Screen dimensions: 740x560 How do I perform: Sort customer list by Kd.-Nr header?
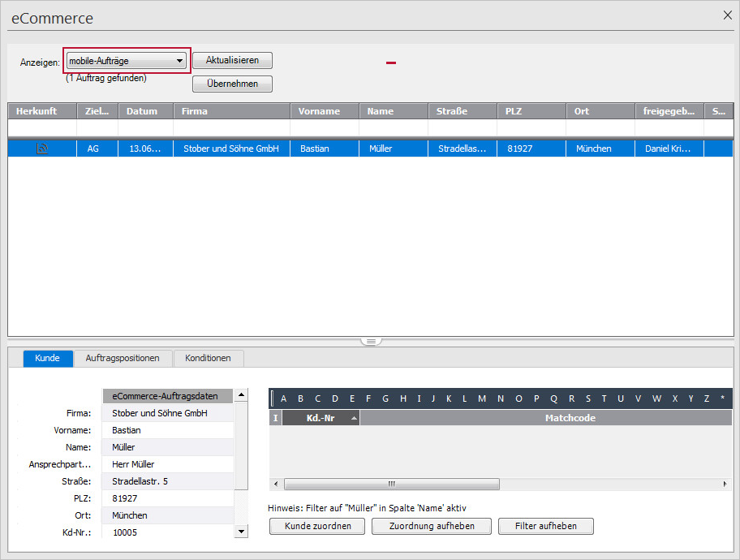click(x=321, y=418)
